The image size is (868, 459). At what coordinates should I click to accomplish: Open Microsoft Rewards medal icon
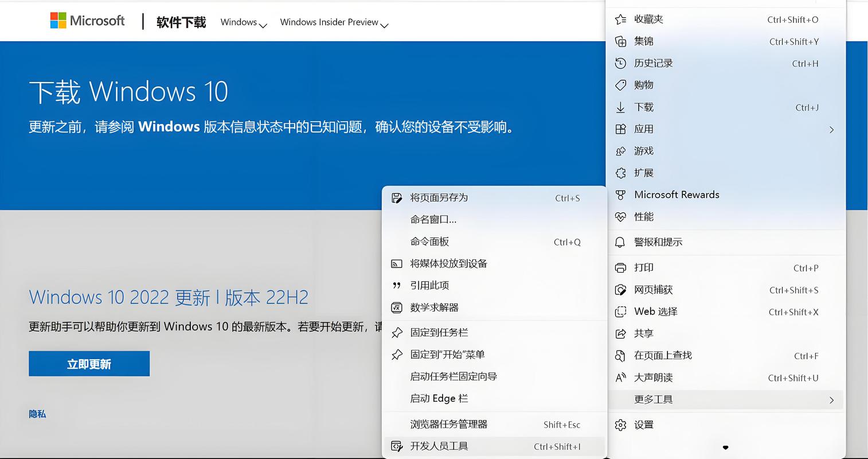(621, 195)
